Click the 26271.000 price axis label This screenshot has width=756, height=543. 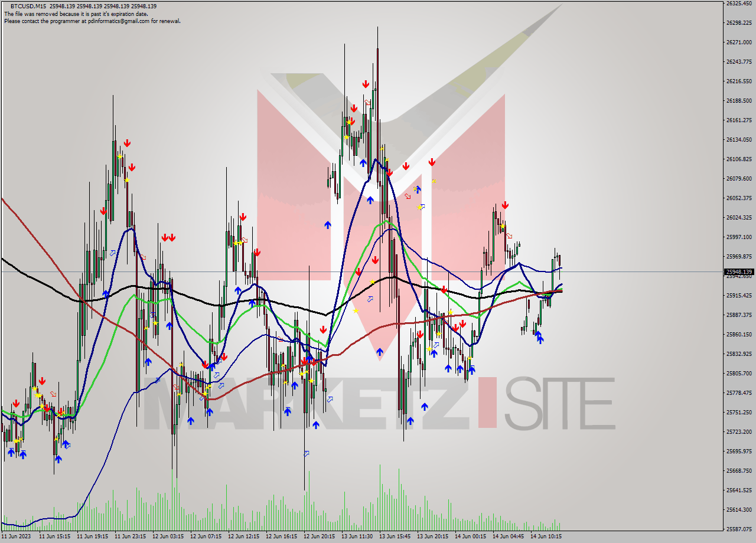click(x=739, y=42)
